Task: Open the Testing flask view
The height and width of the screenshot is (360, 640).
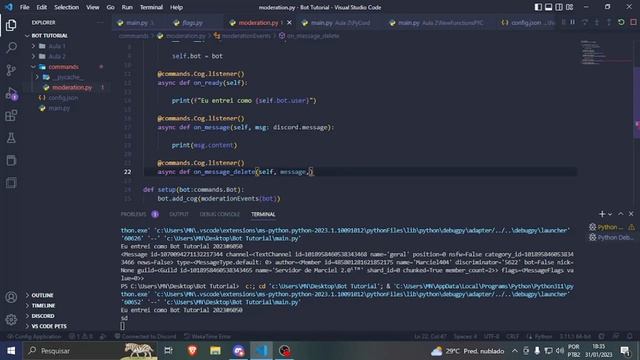Action: point(11,138)
